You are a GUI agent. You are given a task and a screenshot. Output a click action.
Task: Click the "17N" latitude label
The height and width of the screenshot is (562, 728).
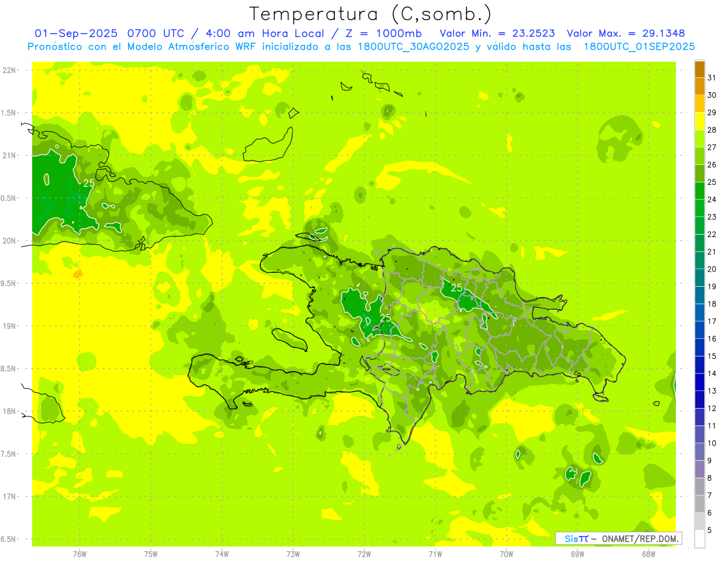click(10, 497)
